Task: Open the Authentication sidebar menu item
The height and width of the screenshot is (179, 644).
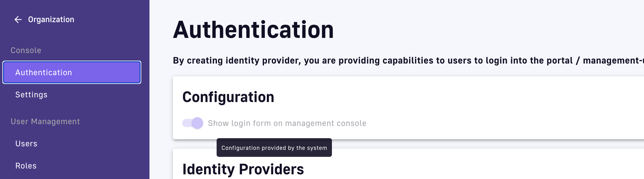Action: (72, 72)
